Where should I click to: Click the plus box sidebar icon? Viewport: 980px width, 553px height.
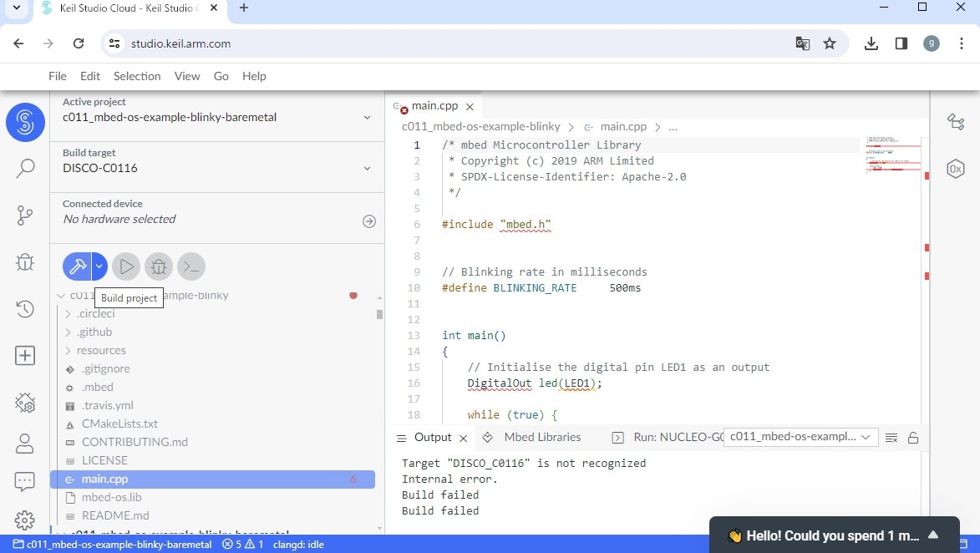point(25,356)
